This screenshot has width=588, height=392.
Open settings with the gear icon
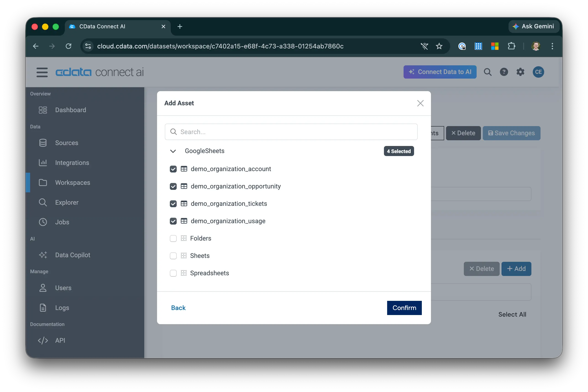(521, 72)
